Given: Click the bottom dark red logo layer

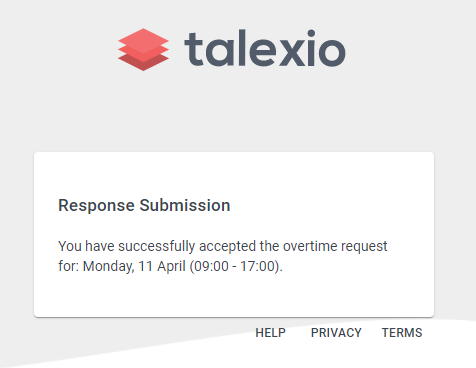Looking at the screenshot, I should [x=143, y=63].
